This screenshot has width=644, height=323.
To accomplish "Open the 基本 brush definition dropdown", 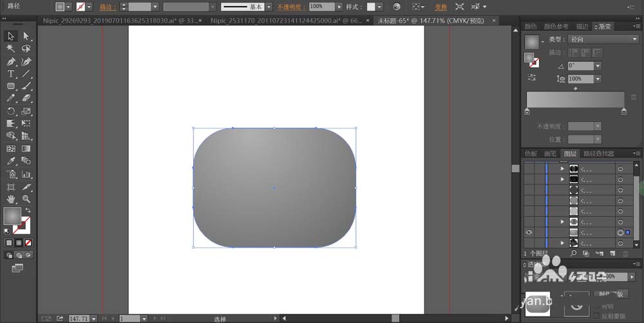I will 269,6.
